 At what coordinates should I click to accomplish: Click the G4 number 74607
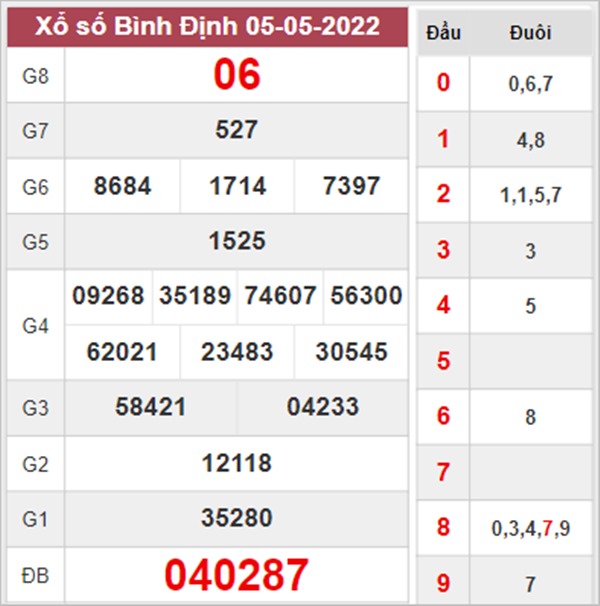[x=280, y=296]
